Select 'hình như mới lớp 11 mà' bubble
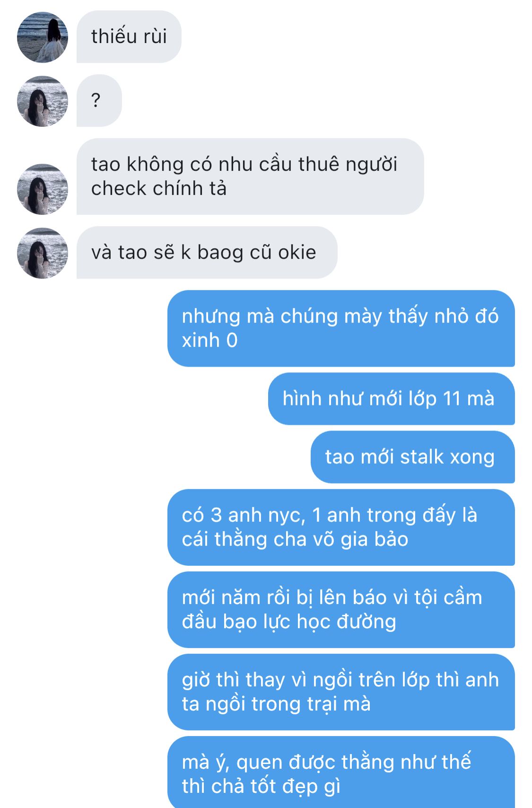The width and height of the screenshot is (532, 808). point(392,399)
